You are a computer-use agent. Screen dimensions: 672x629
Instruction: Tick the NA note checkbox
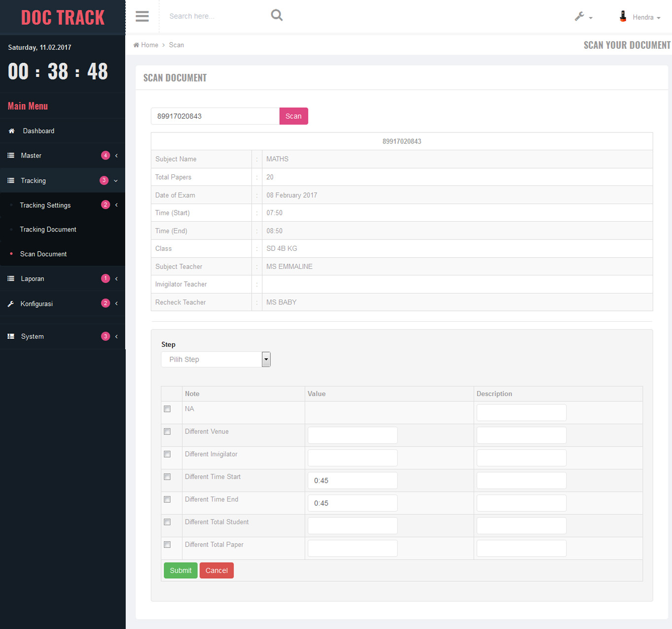click(168, 409)
